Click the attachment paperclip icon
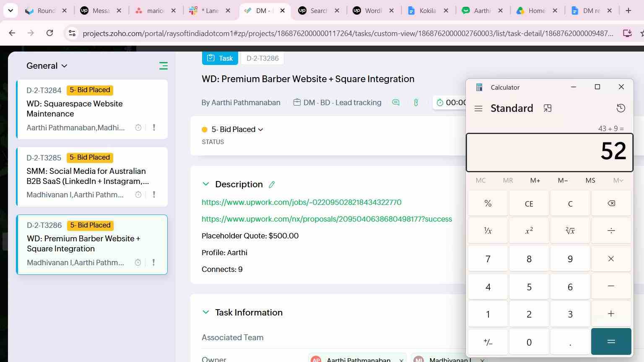Viewport: 644px width, 362px height. (x=415, y=102)
